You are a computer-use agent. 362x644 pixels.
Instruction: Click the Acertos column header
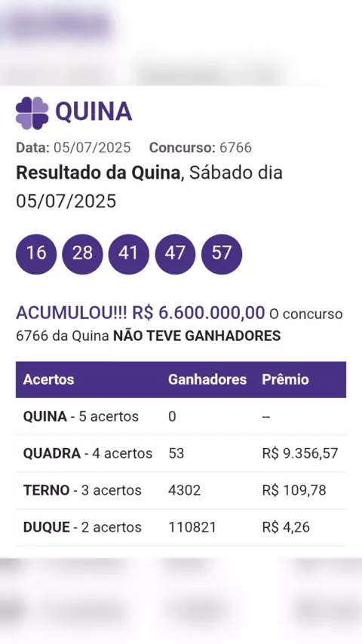pyautogui.click(x=48, y=379)
